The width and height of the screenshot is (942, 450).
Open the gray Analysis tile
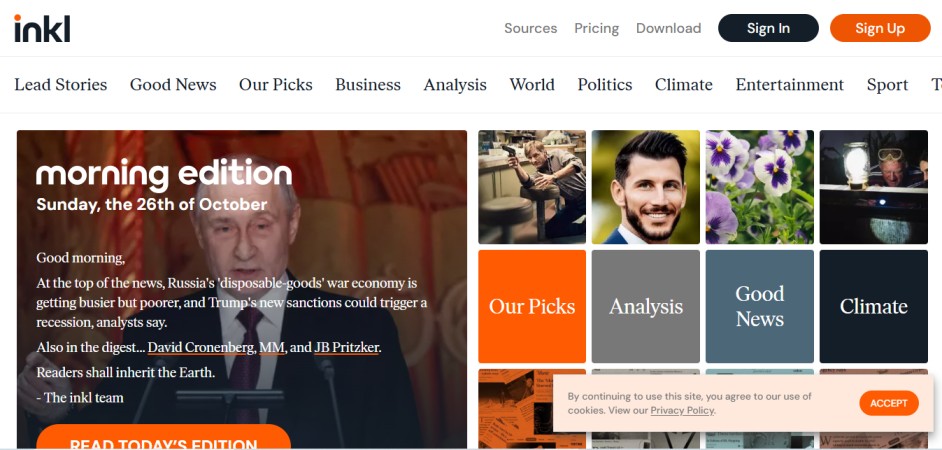(646, 306)
